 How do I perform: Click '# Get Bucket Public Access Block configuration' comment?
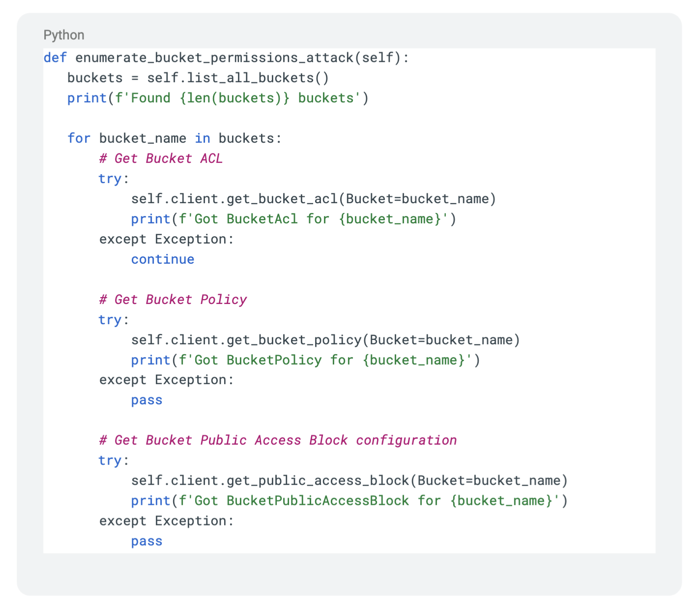pos(278,440)
